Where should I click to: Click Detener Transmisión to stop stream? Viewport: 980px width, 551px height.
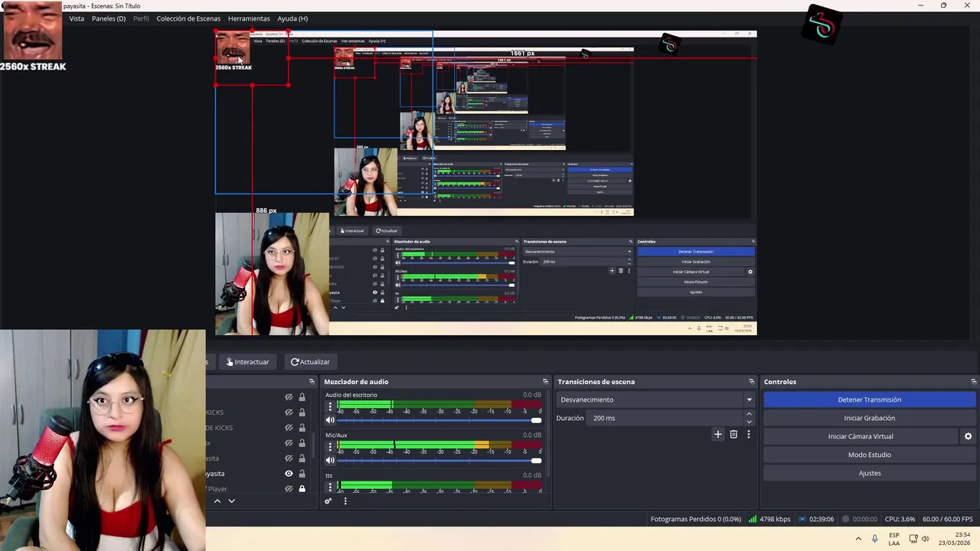coord(869,399)
